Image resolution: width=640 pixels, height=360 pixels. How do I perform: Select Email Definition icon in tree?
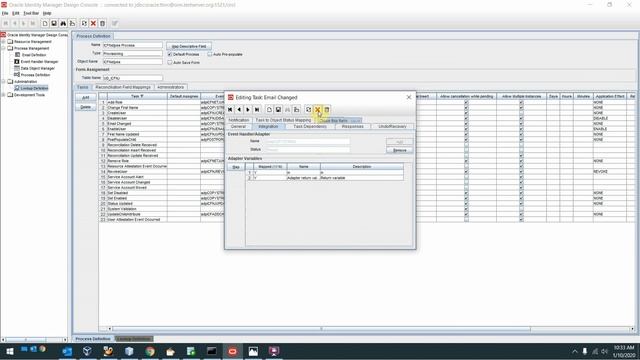17,55
